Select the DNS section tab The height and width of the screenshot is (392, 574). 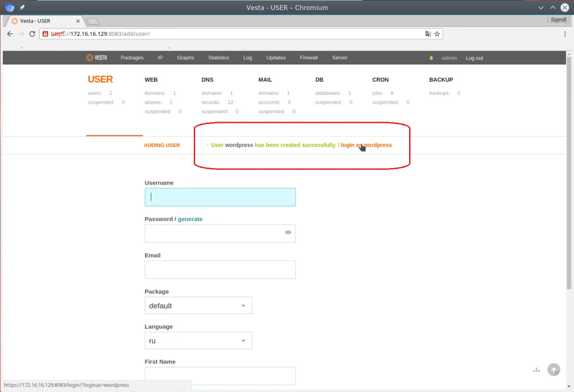coord(207,80)
